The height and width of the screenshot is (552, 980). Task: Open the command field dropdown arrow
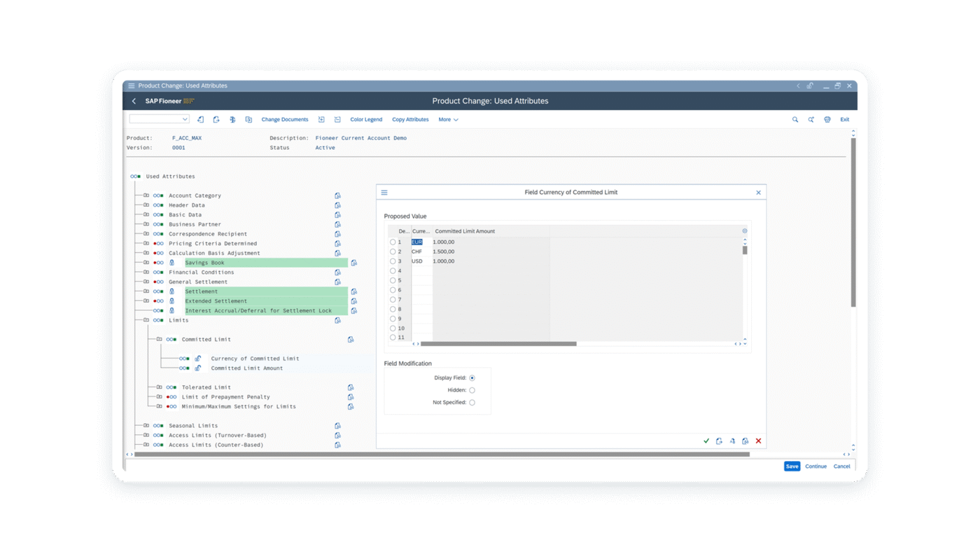click(184, 119)
